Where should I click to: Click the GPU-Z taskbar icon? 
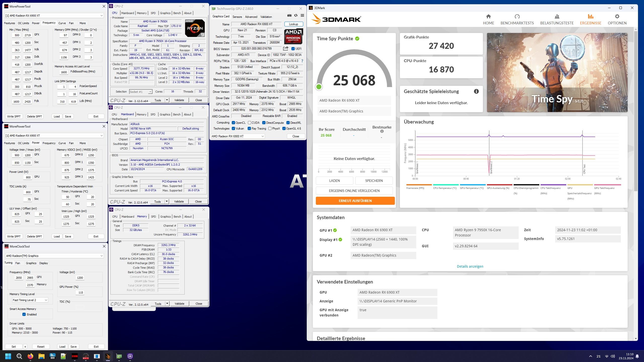pos(119,356)
